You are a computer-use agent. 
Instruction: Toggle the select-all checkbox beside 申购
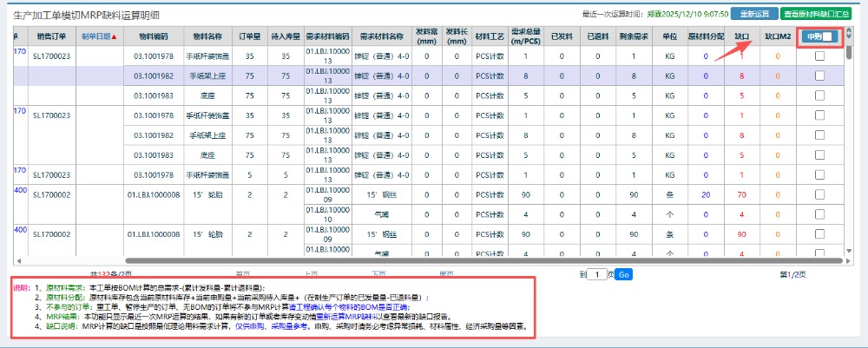831,36
